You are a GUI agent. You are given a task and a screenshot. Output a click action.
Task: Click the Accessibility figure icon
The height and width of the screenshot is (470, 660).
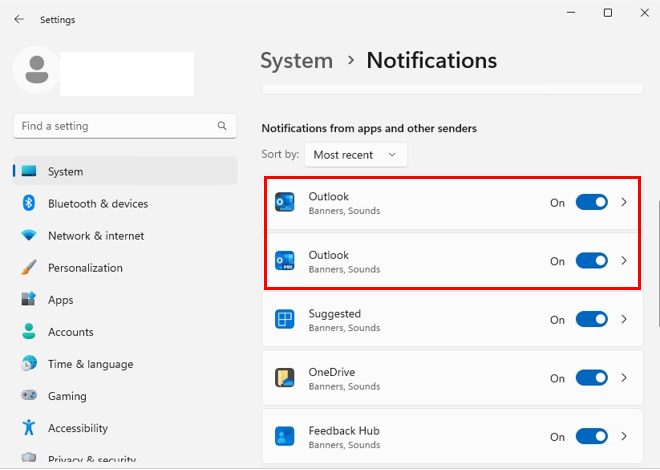(x=29, y=427)
